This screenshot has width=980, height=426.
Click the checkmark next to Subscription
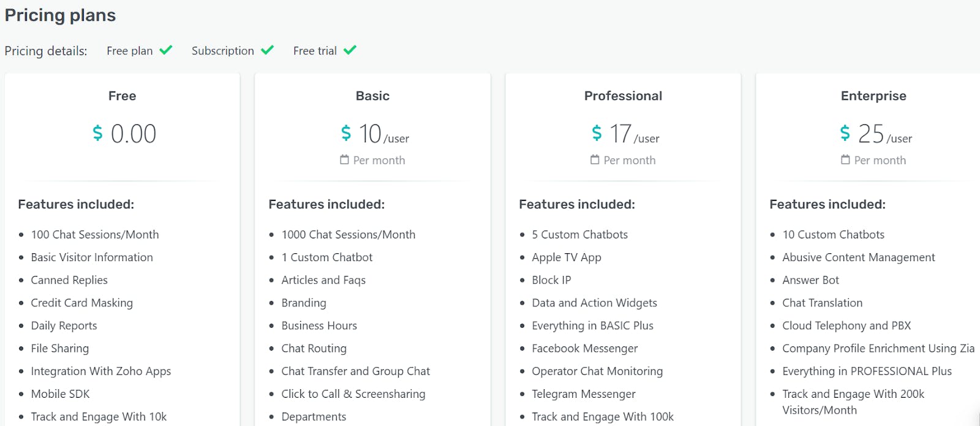tap(267, 50)
